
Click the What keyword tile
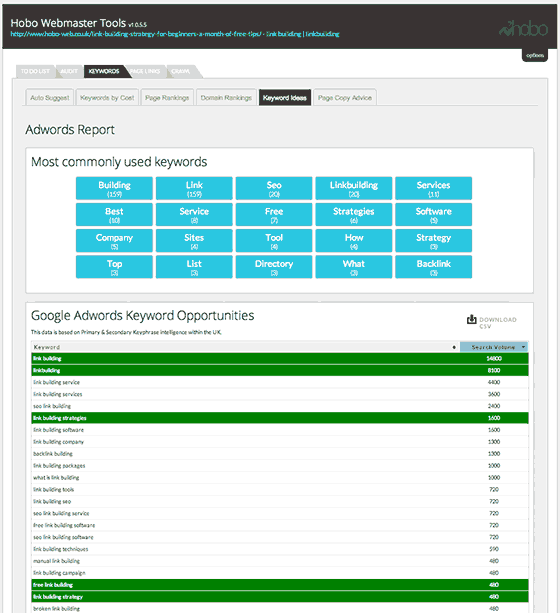354,267
